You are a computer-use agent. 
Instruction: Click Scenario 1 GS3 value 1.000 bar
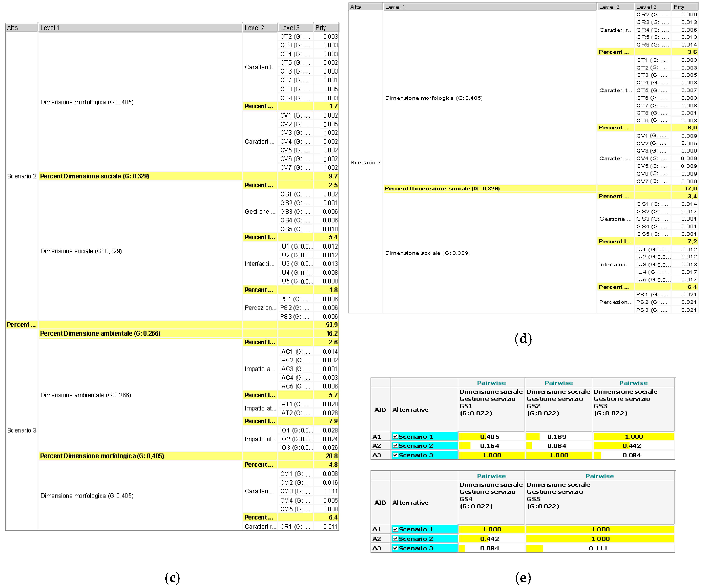coord(633,436)
